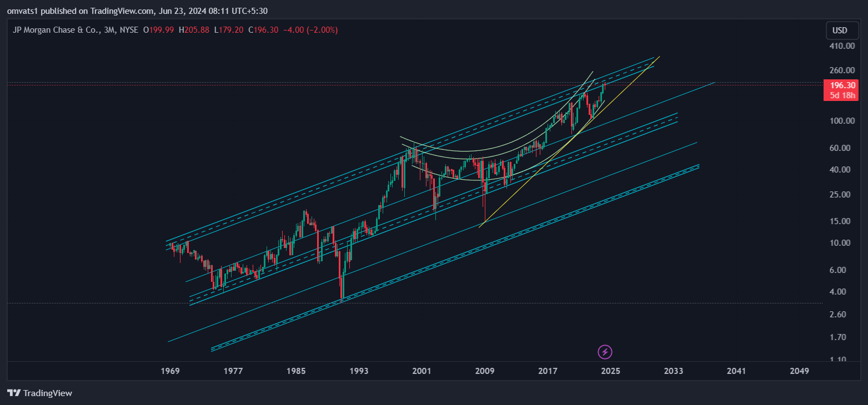Viewport: 868px width, 405px height.
Task: Click the close value C196.30
Action: (x=263, y=29)
